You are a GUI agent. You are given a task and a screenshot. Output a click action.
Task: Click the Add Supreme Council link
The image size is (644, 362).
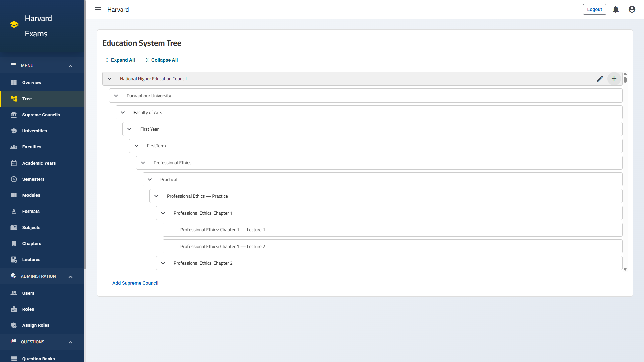pos(132,283)
